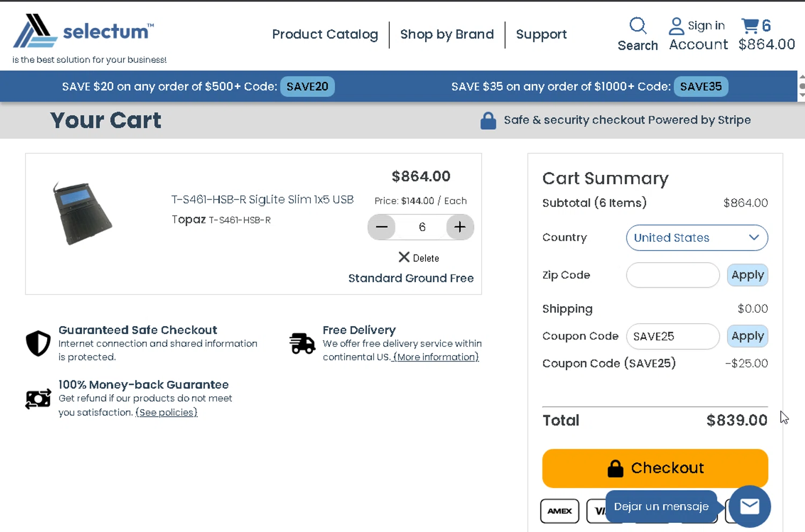Open the Shop by Brand menu
This screenshot has height=532, width=805.
pos(447,34)
